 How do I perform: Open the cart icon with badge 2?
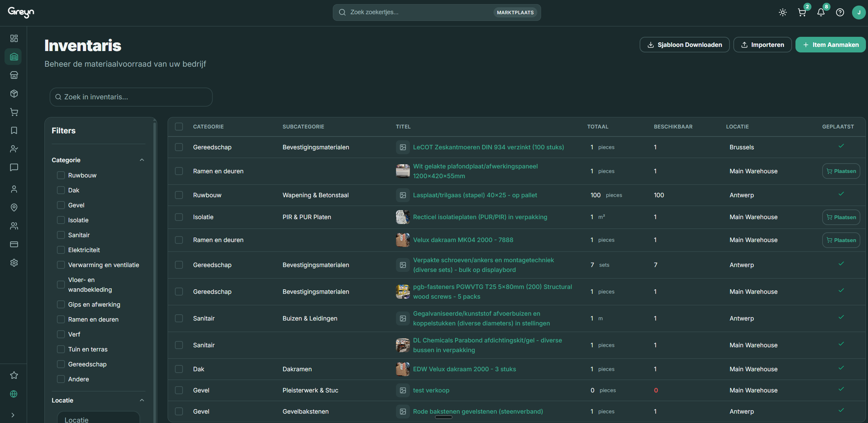[802, 13]
